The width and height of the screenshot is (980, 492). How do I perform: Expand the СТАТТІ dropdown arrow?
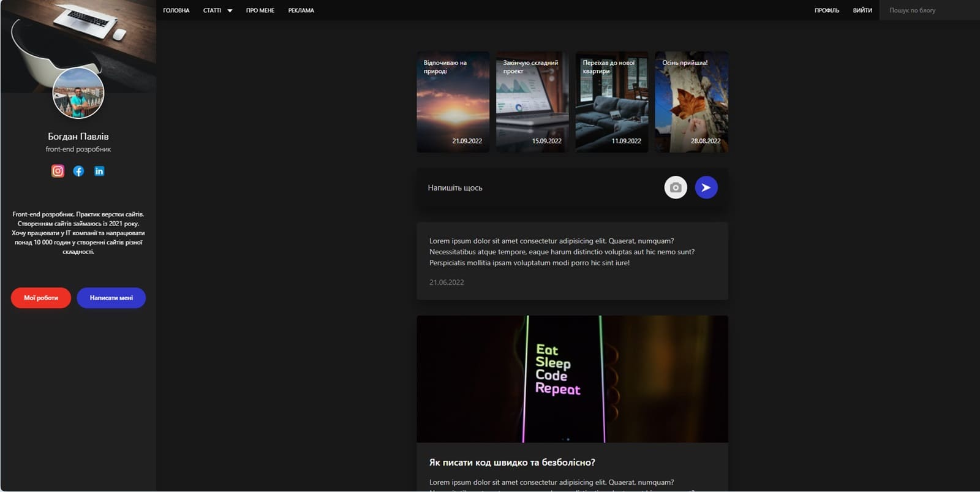point(230,10)
